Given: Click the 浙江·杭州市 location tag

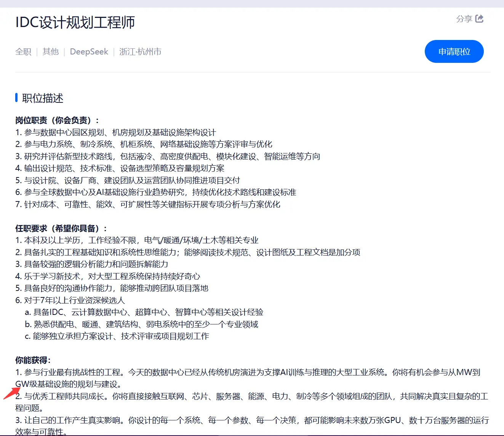Looking at the screenshot, I should pyautogui.click(x=140, y=51).
